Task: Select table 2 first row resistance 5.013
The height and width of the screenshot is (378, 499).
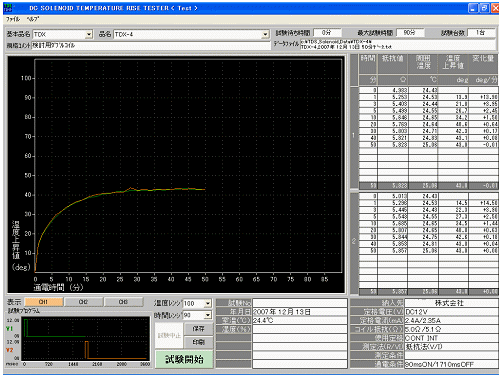Action: [393, 196]
